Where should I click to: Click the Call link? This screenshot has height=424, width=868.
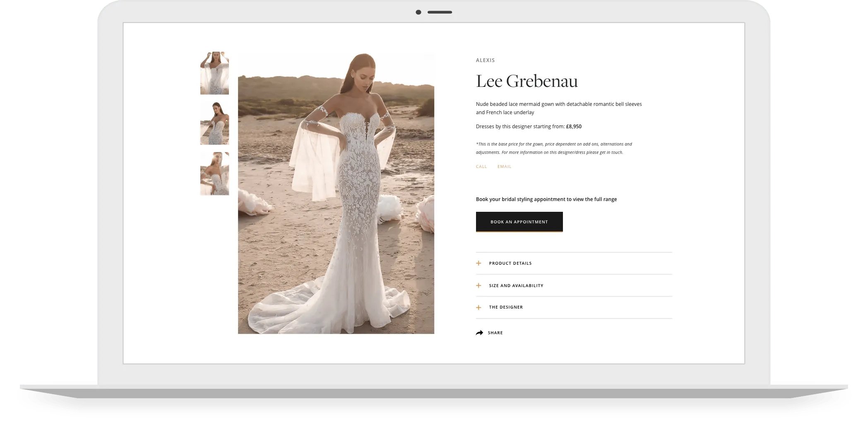click(x=481, y=167)
